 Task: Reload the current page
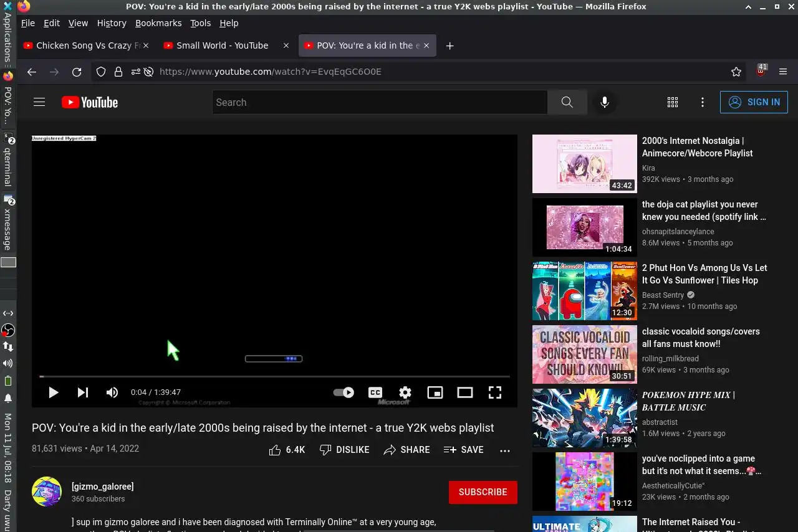[x=77, y=72]
